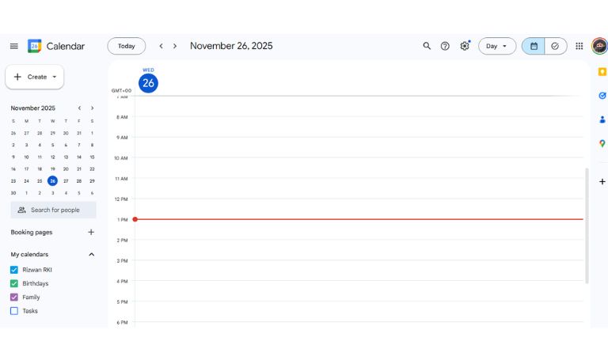This screenshot has width=608, height=364.
Task: Get add-ons with the side panel plus
Action: (602, 181)
